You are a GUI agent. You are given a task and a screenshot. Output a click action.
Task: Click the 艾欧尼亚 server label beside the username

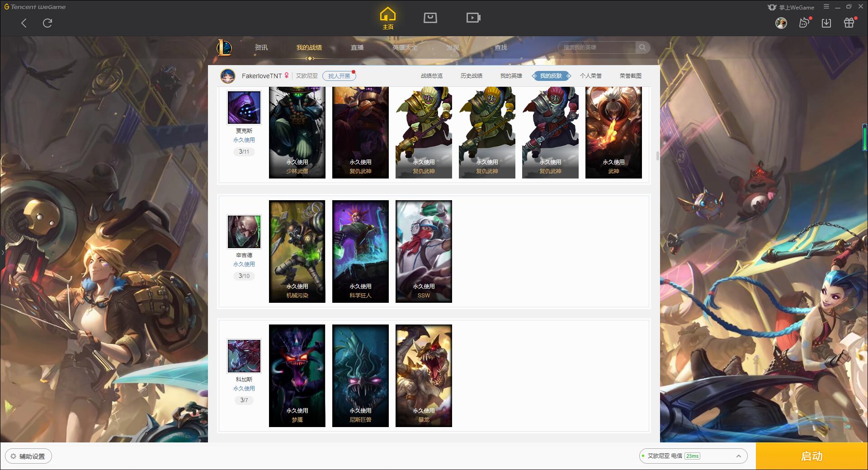[x=307, y=76]
